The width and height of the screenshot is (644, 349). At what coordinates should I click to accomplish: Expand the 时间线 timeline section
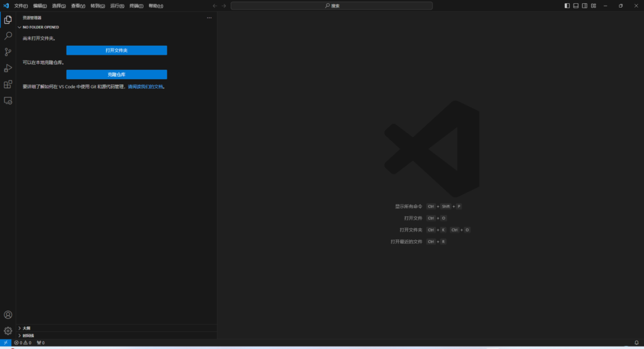(27, 336)
